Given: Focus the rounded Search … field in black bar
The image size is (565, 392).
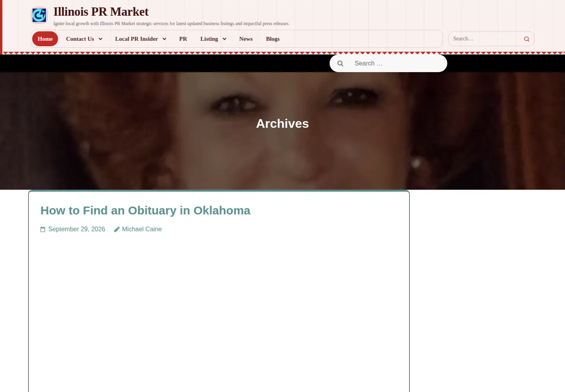Looking at the screenshot, I should coord(388,64).
